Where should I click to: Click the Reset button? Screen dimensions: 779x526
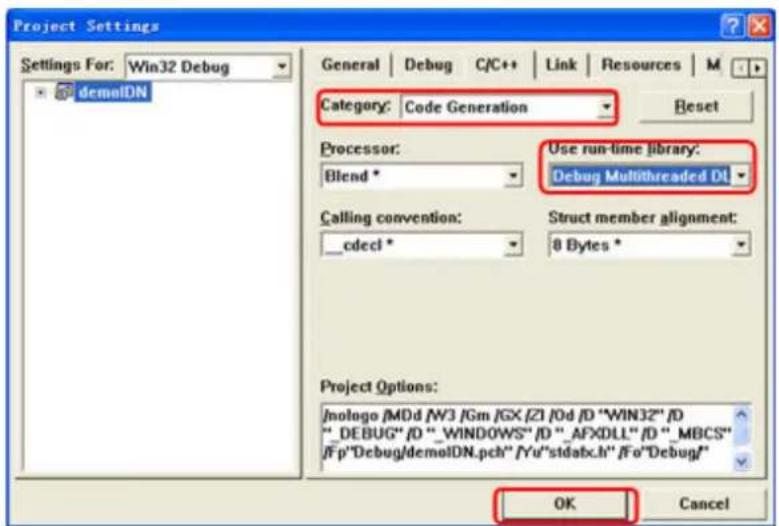696,106
